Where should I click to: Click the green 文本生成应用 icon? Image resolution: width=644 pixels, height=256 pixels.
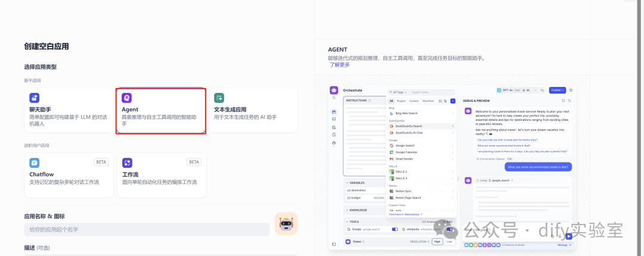pyautogui.click(x=219, y=98)
